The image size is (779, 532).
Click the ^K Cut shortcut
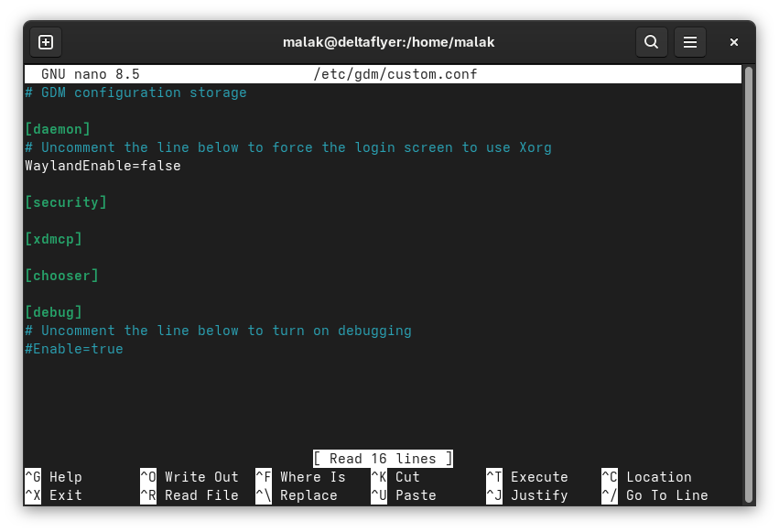click(x=395, y=477)
